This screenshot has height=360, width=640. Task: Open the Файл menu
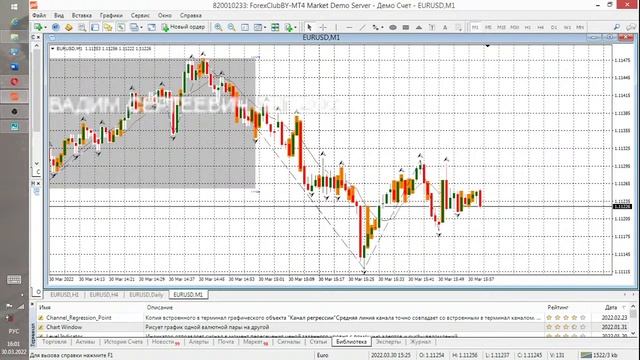coord(39,15)
